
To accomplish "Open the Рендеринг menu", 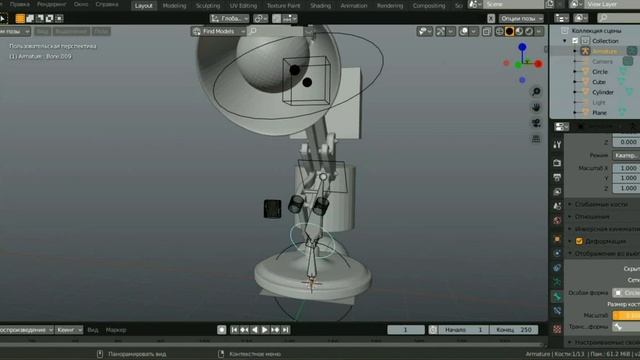I will (52, 4).
